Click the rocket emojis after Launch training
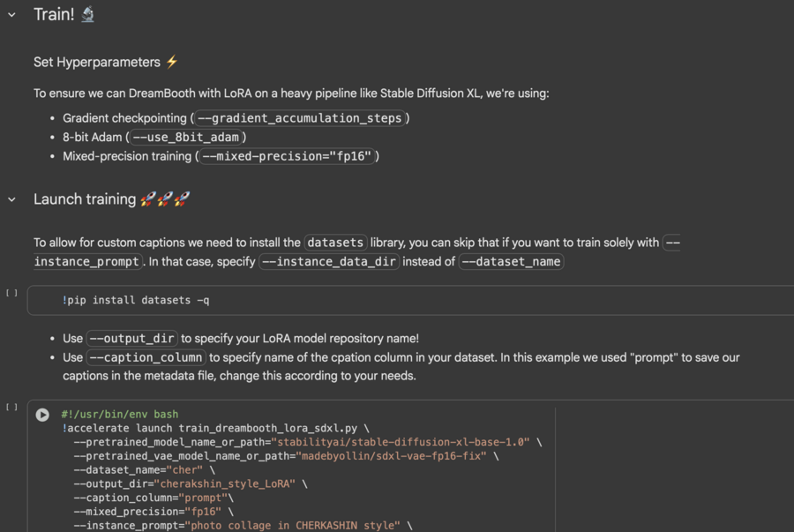794x532 pixels. [165, 199]
